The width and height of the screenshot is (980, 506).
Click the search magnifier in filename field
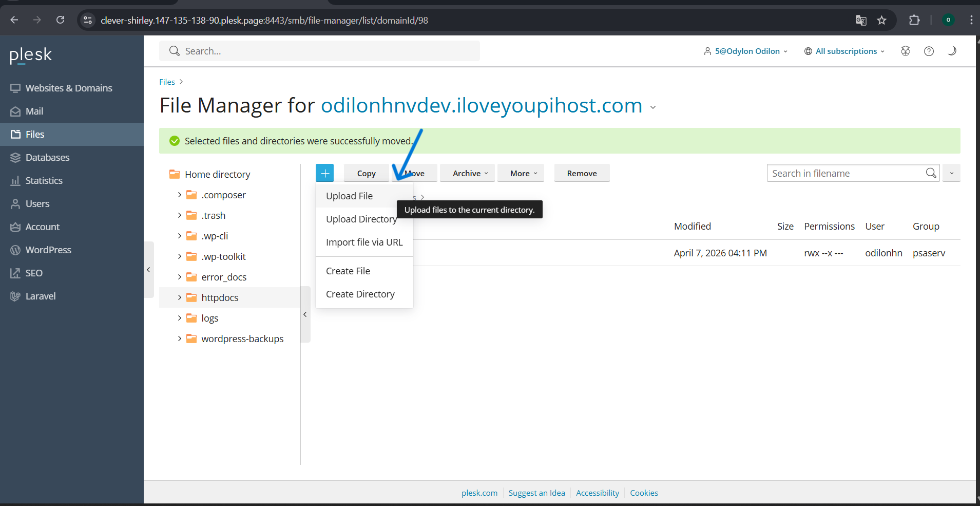[931, 173]
